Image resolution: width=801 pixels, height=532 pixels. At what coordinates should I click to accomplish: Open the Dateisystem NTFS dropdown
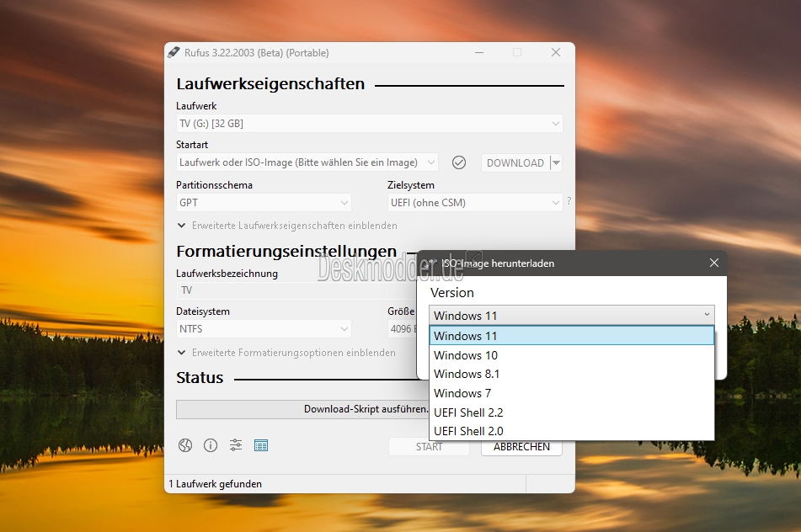tap(264, 329)
